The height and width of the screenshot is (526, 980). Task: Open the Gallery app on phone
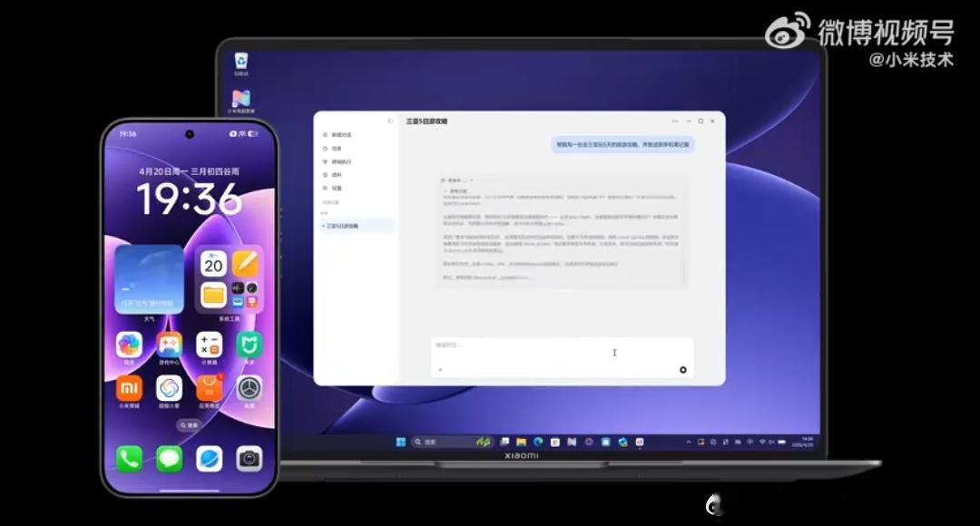coord(130,345)
